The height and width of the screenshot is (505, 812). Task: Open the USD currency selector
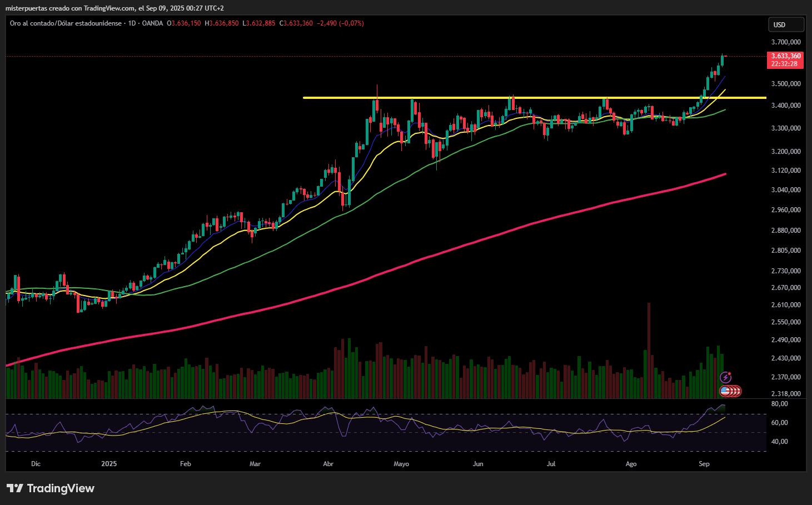click(x=786, y=24)
